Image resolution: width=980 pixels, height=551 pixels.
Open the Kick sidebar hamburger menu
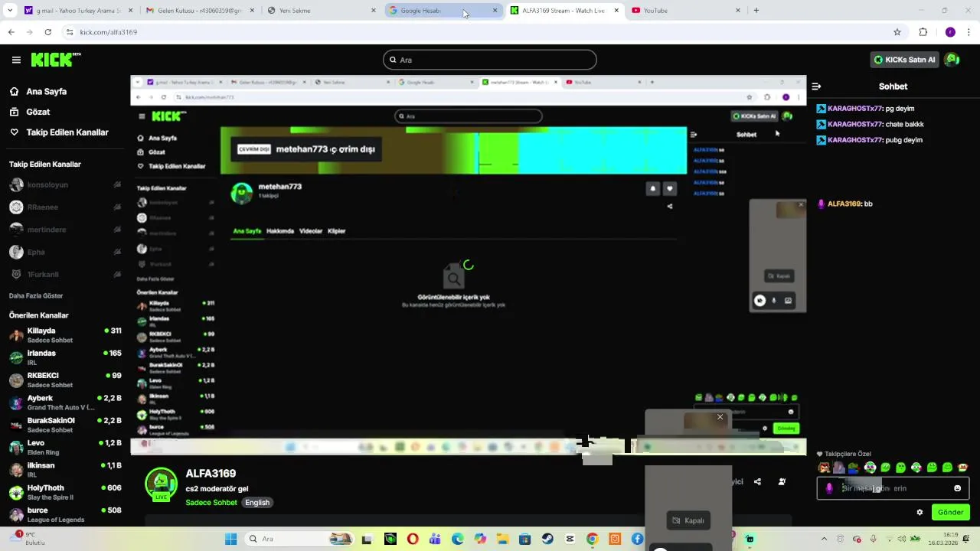coord(16,60)
